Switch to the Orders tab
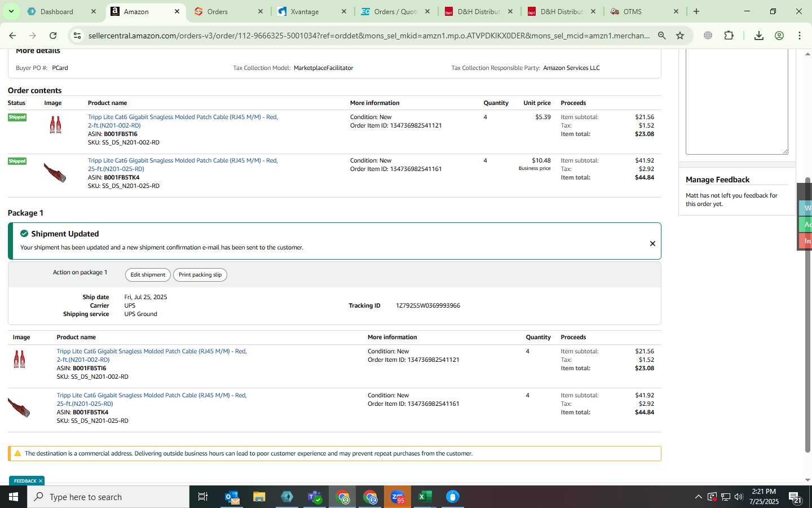This screenshot has height=508, width=812. click(218, 11)
